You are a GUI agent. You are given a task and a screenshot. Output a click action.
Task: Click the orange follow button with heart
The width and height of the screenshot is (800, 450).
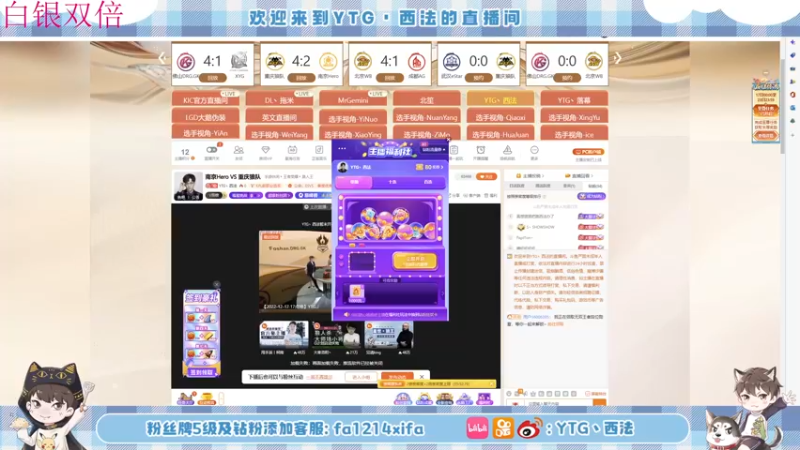486,177
